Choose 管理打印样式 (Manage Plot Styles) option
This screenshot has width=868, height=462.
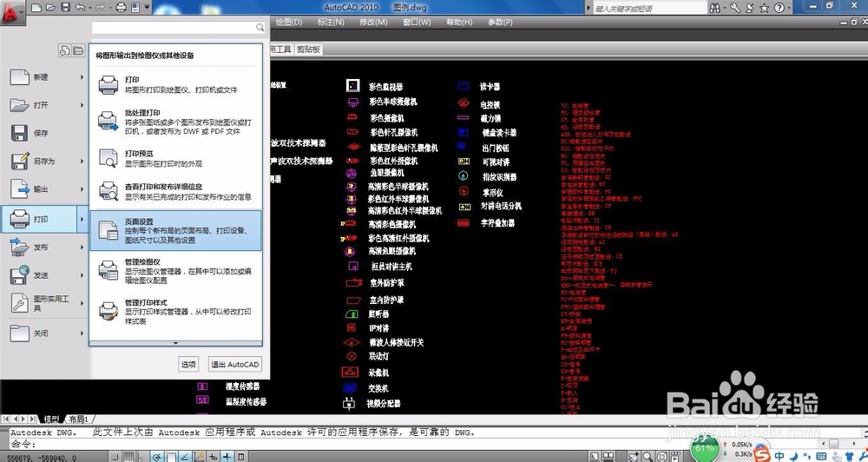(176, 312)
